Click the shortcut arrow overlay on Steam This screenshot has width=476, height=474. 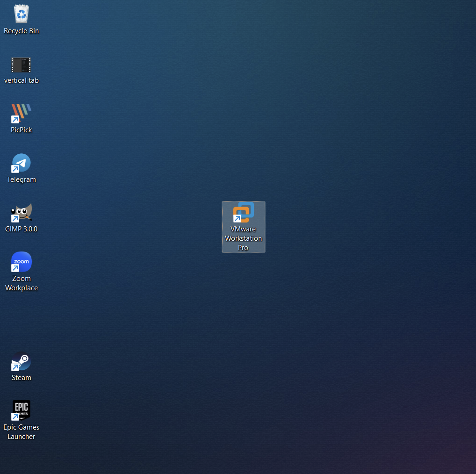pos(15,367)
